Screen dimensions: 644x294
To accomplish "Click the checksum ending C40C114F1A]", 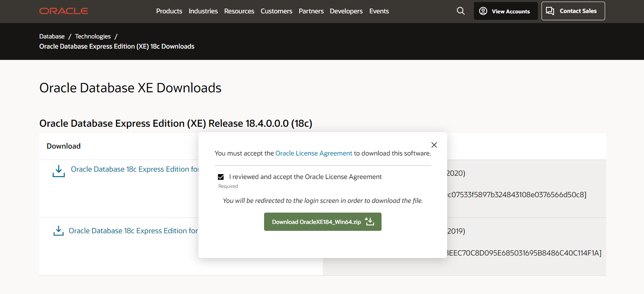I will click(x=524, y=253).
